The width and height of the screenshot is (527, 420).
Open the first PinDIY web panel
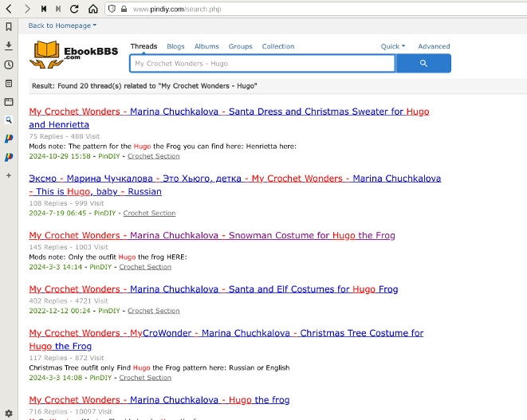(x=9, y=139)
